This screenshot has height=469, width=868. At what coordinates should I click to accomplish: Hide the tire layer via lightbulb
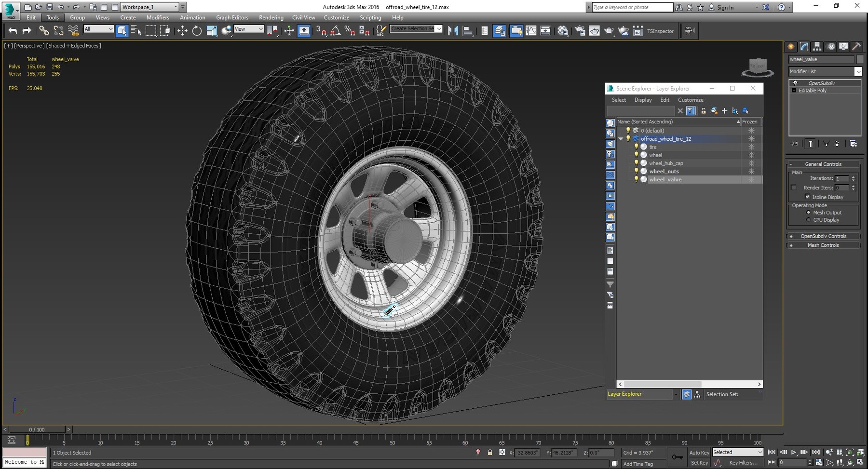pyautogui.click(x=636, y=147)
